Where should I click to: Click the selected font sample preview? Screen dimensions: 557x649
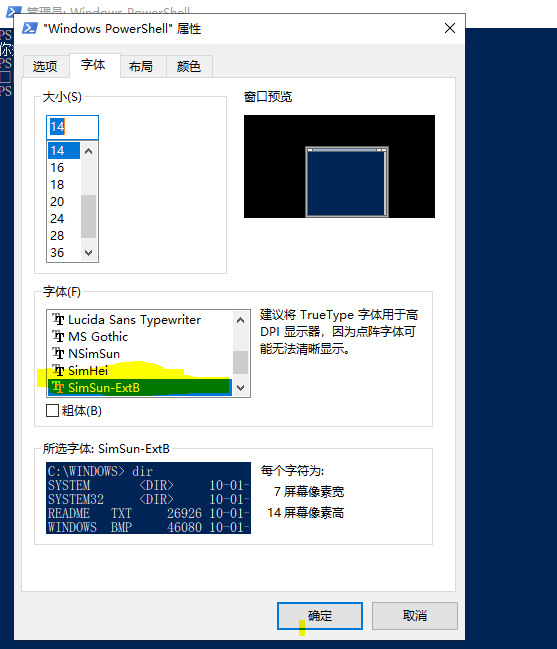(x=149, y=498)
